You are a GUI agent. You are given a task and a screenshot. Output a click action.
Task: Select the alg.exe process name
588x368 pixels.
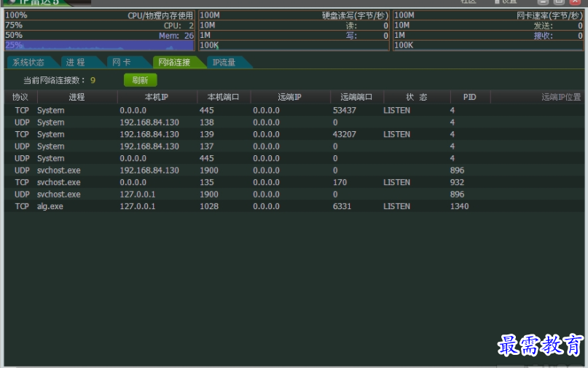coord(50,206)
